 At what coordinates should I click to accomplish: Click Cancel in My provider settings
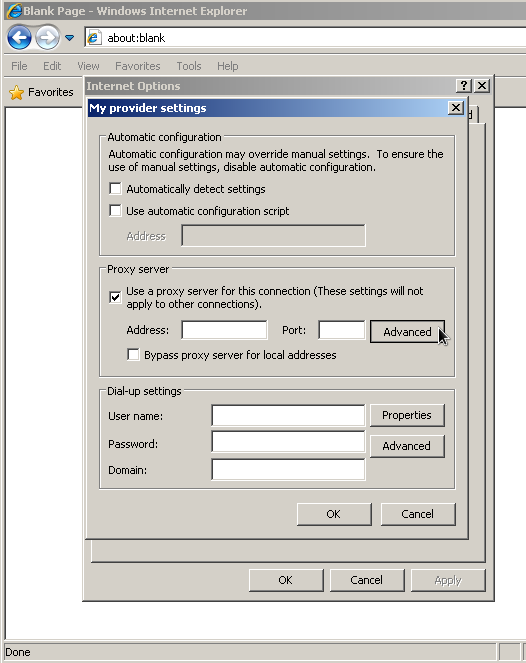[418, 514]
